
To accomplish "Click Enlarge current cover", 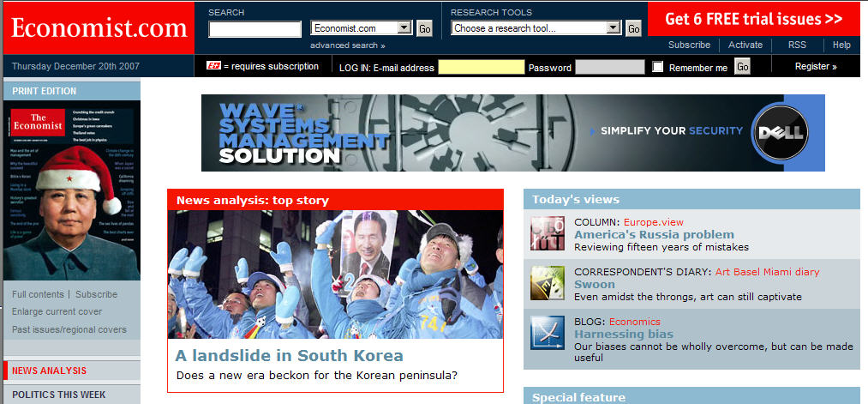I will (57, 311).
